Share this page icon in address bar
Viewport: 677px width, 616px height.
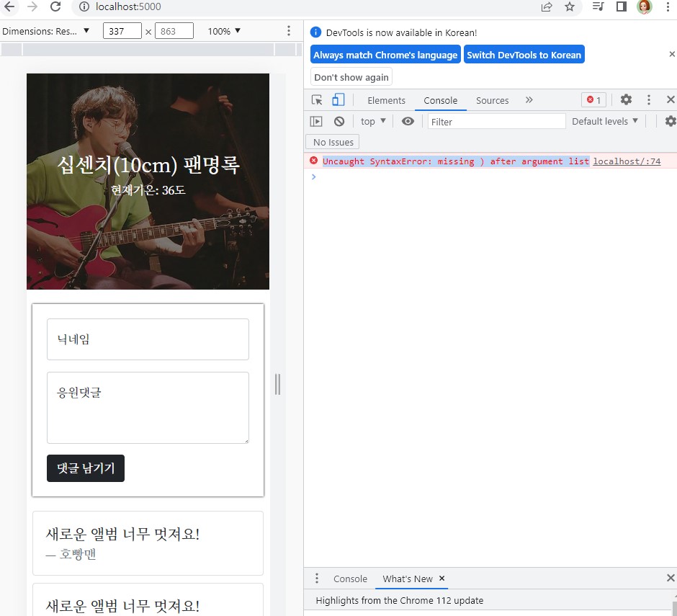tap(547, 6)
